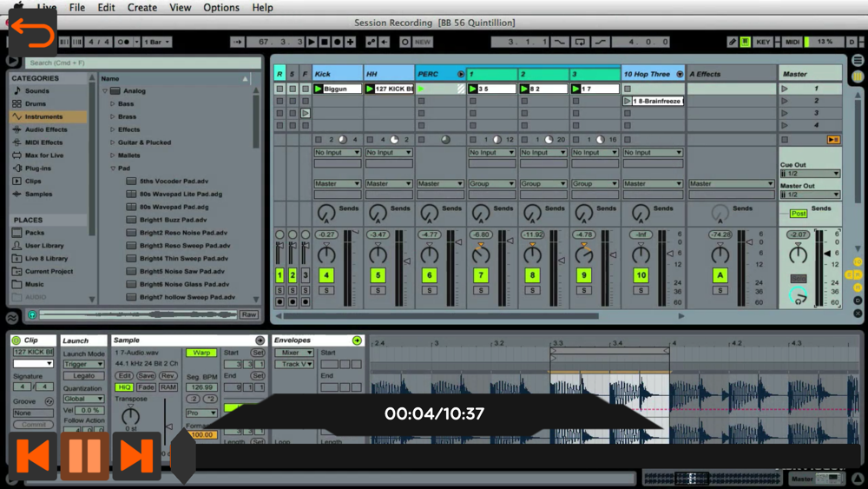The image size is (868, 489).
Task: Enable Draw Mode pencil
Action: click(732, 42)
